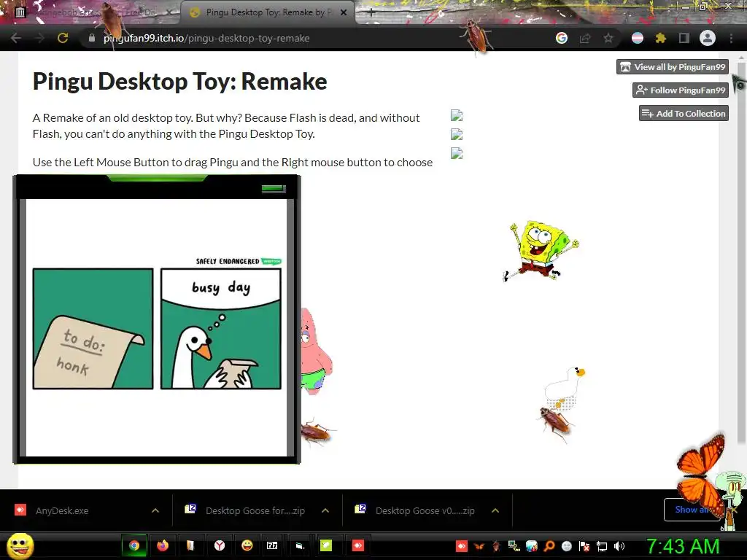Click the middle broken image placeholder
The width and height of the screenshot is (747, 560).
click(x=457, y=135)
